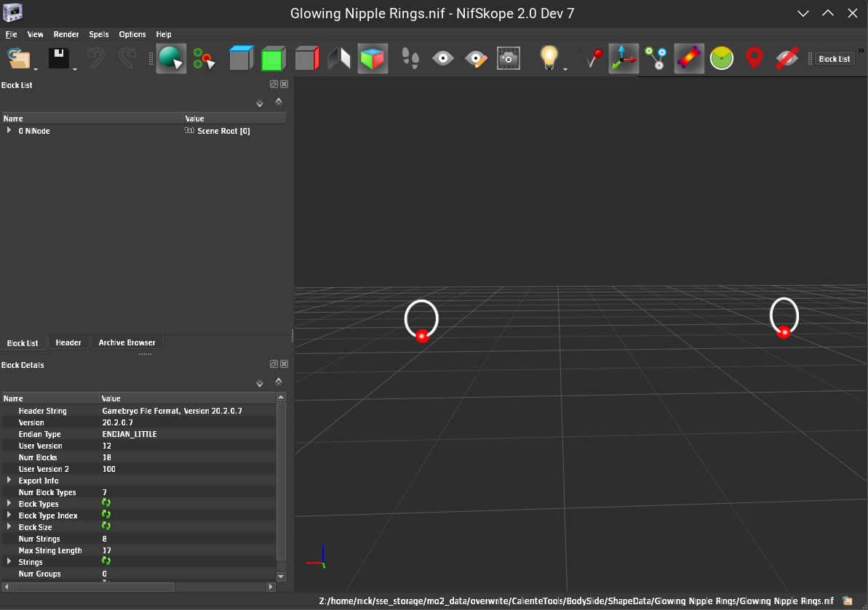Click the Block List toolbar button
The height and width of the screenshot is (610, 868).
[835, 59]
